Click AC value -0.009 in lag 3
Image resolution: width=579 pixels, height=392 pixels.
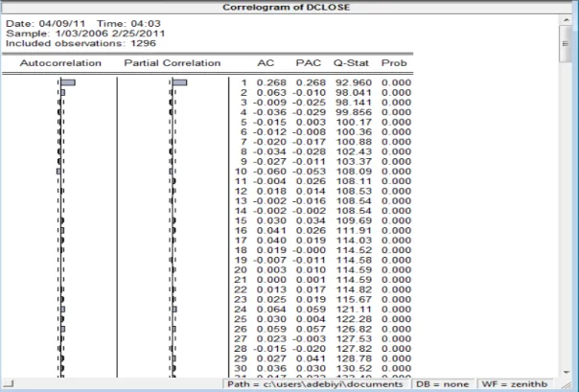coord(269,103)
